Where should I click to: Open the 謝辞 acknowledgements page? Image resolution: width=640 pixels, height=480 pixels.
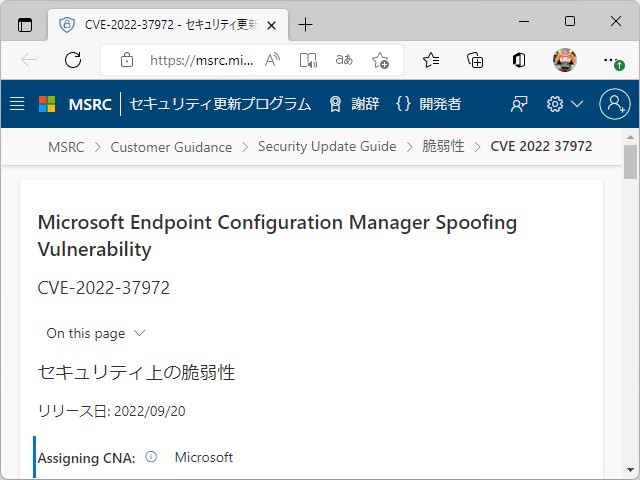coord(354,104)
